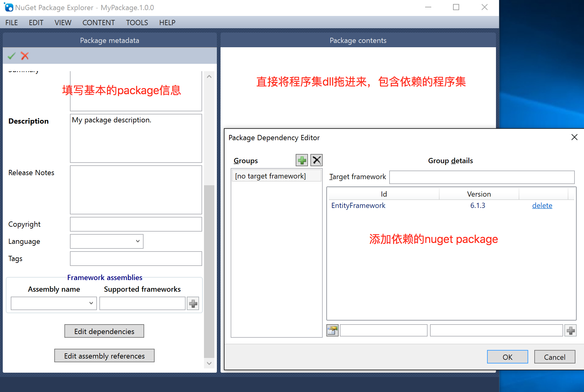Open the HELP menu
Image resolution: width=584 pixels, height=392 pixels.
pos(167,23)
